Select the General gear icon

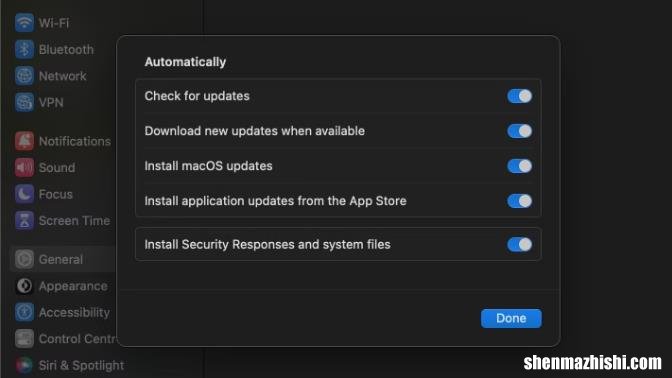pyautogui.click(x=24, y=259)
